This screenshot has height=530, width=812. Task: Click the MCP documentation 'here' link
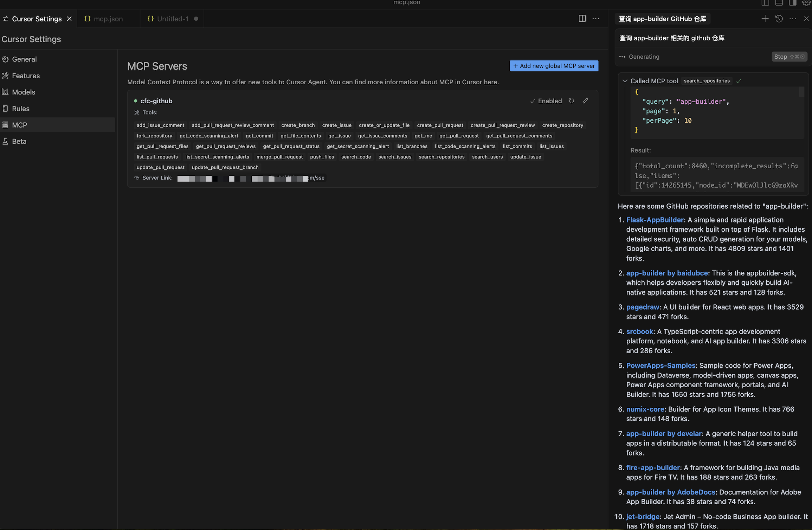[x=490, y=82]
